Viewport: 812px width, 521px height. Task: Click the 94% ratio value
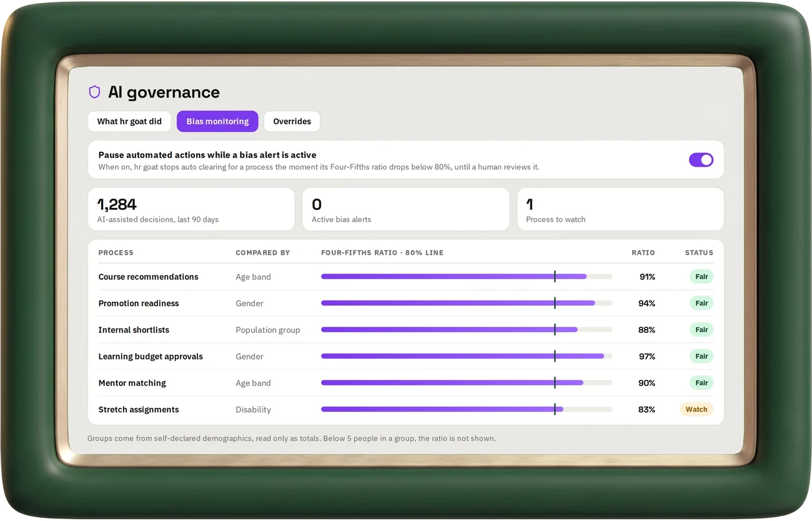[647, 304]
